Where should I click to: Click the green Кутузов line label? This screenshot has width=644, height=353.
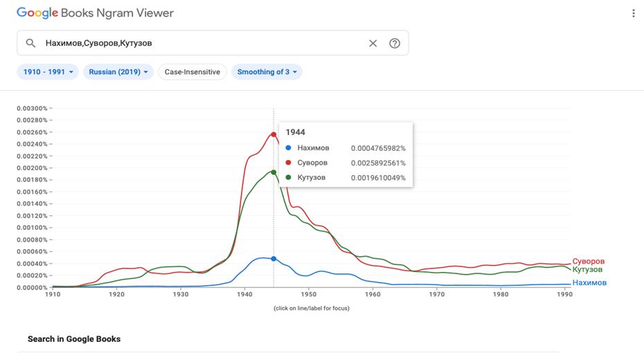tap(587, 270)
